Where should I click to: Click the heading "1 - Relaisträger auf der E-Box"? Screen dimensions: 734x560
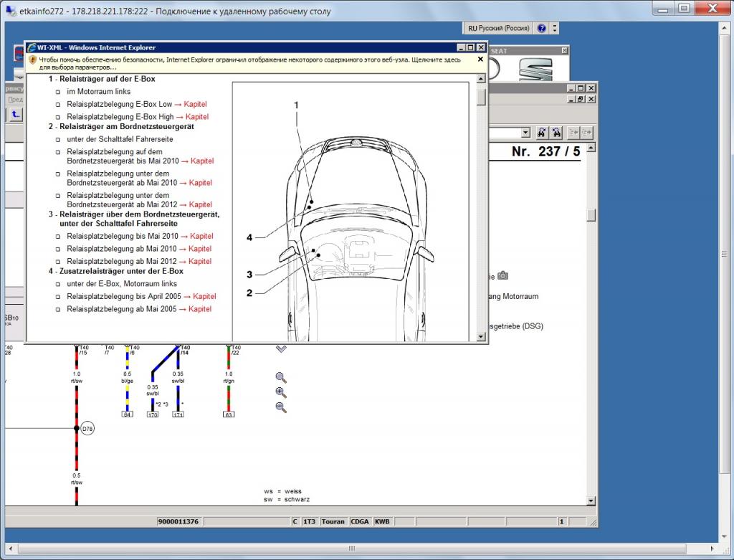coord(102,79)
